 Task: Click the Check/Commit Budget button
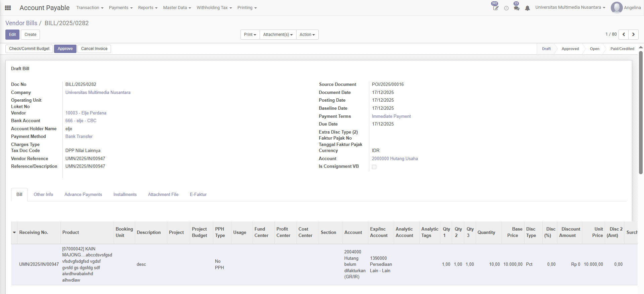tap(29, 49)
